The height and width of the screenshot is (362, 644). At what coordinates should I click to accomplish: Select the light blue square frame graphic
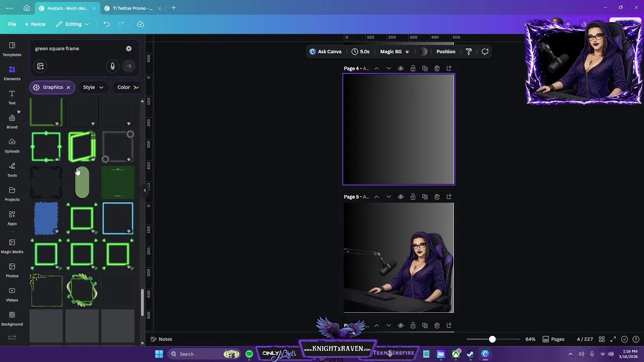[118, 218]
